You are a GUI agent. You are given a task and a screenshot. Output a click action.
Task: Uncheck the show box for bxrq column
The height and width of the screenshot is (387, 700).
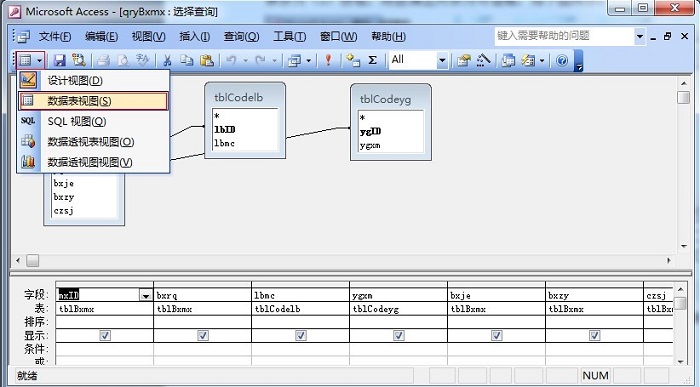203,335
